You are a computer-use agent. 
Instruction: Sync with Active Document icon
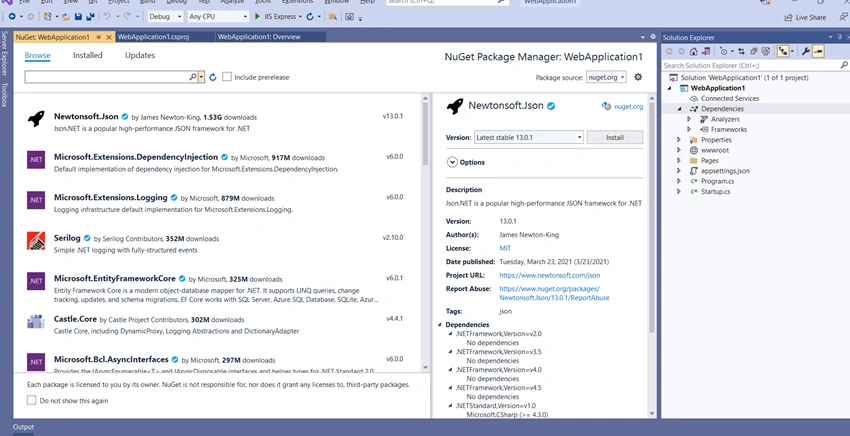click(x=741, y=52)
